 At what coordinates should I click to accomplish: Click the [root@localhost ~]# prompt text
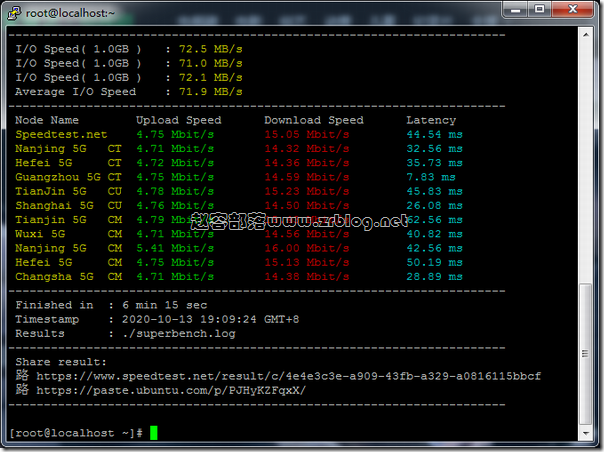76,432
